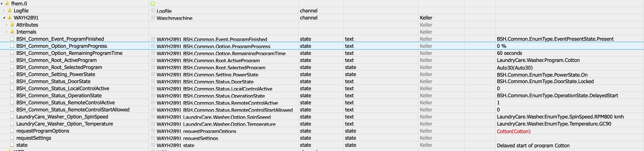Viewport: 644px width, 151px height.
Task: Select the LaundryCare_Washer_Option_SpinSpeed entry
Action: click(x=62, y=117)
